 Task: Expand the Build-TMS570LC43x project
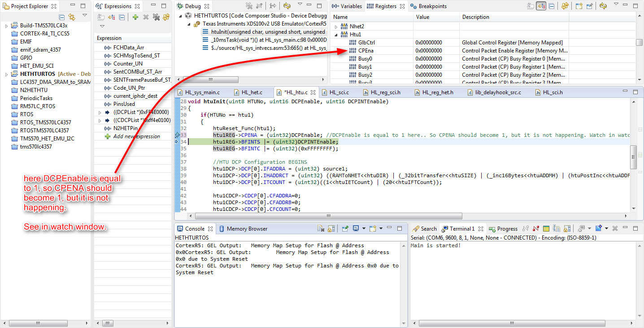pyautogui.click(x=6, y=26)
